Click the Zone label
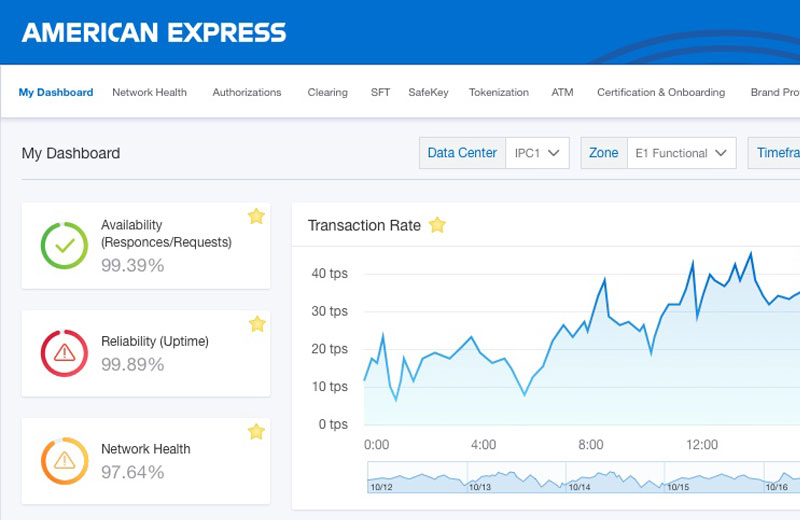The width and height of the screenshot is (800, 520). [604, 153]
